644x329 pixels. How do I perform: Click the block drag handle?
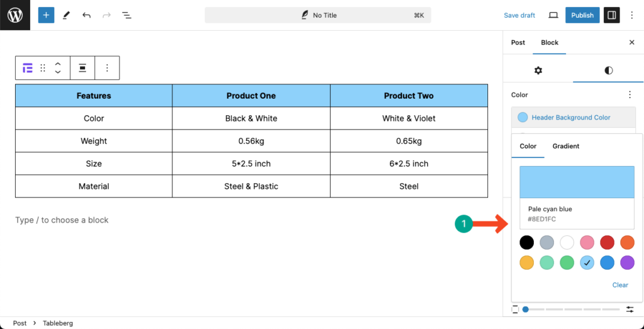tap(43, 68)
